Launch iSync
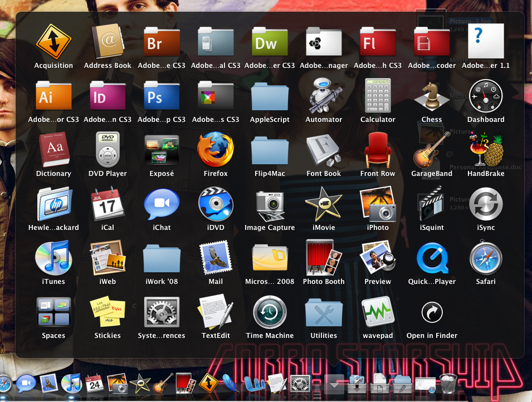532x402 pixels. click(486, 204)
